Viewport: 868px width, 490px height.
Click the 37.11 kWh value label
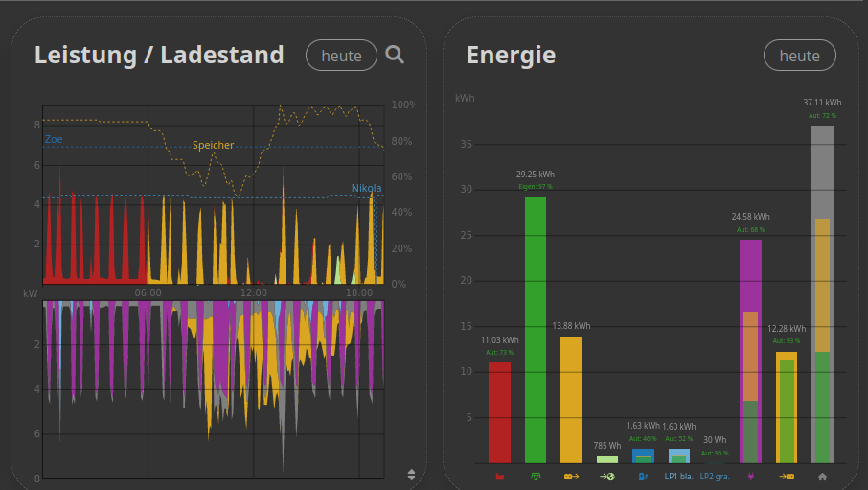(822, 103)
